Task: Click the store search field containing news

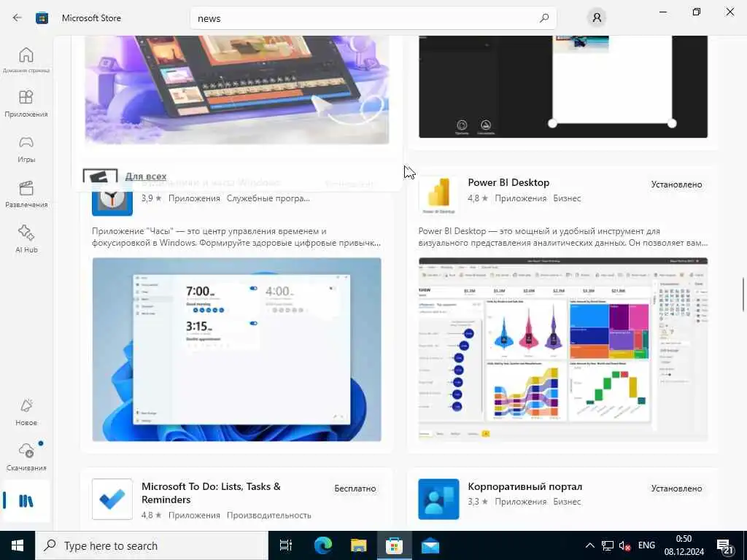Action: coord(373,18)
